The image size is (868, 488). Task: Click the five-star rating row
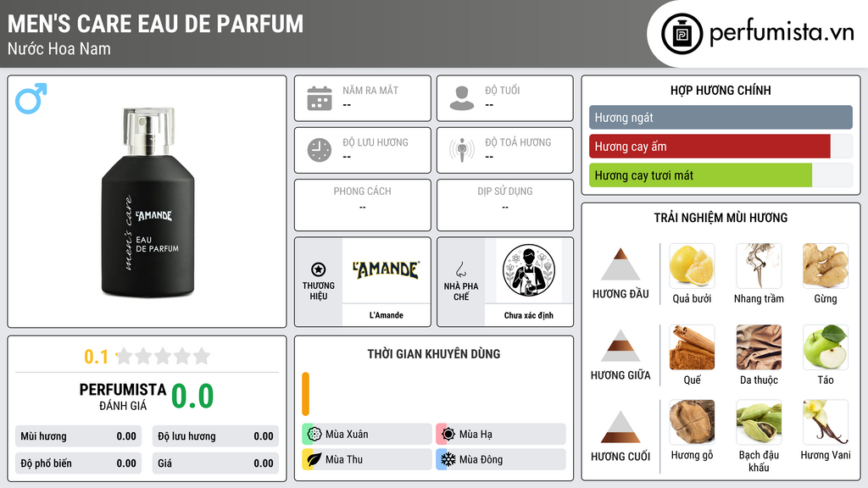coord(163,356)
